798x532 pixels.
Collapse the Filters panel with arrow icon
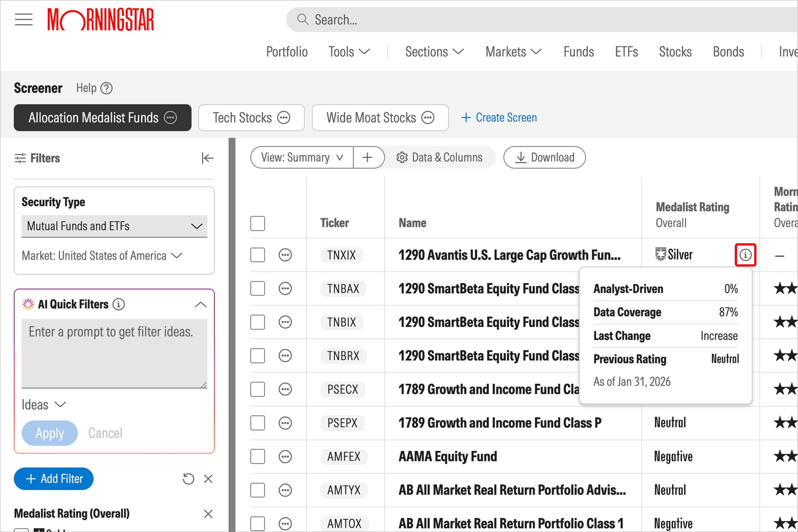point(208,158)
